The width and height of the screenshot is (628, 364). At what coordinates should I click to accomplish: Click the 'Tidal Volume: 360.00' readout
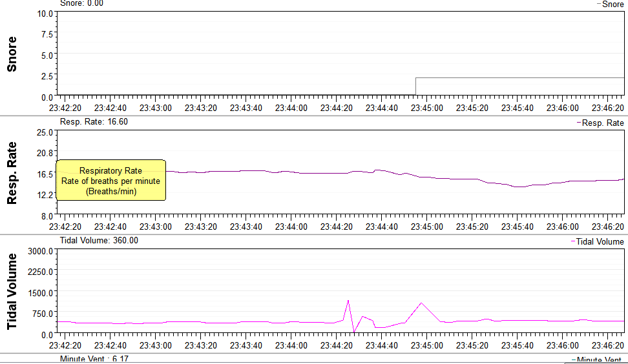point(99,241)
